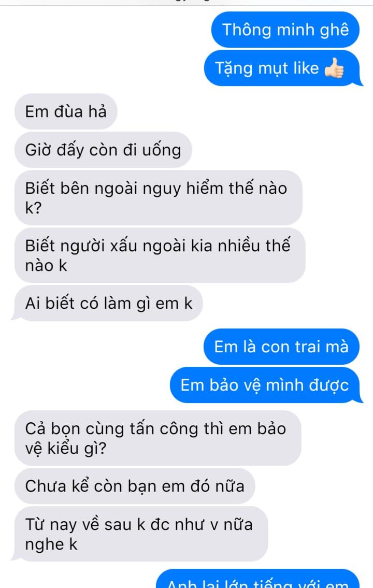Select the 'Thông minh ghê' message bubble
This screenshot has width=373, height=588.
[285, 30]
